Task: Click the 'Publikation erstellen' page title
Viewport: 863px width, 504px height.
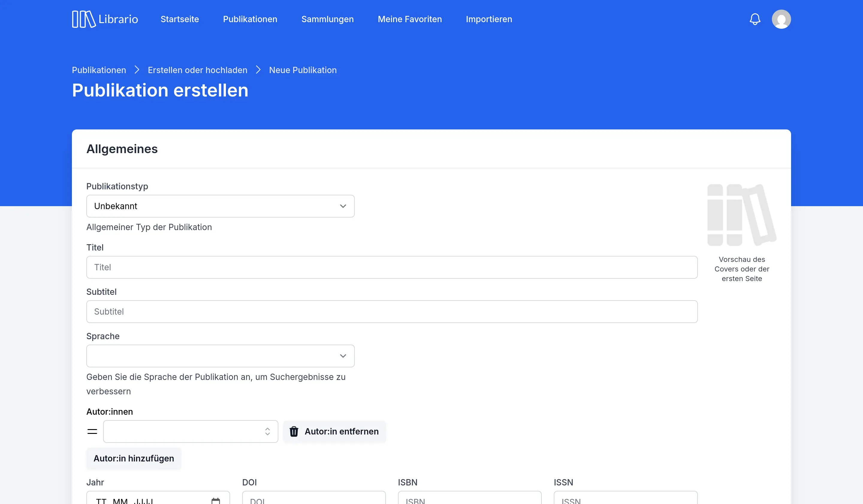Action: pyautogui.click(x=160, y=90)
